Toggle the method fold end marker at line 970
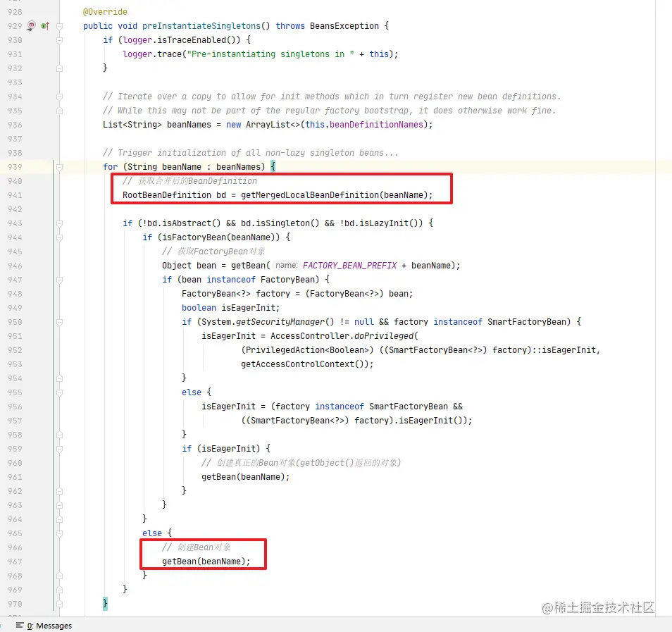The image size is (672, 632). click(60, 604)
